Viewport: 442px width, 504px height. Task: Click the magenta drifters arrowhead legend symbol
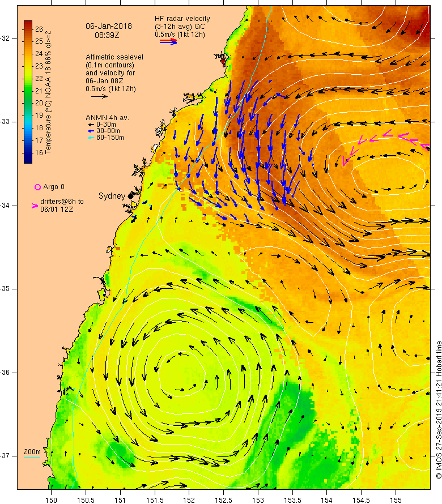[35, 206]
